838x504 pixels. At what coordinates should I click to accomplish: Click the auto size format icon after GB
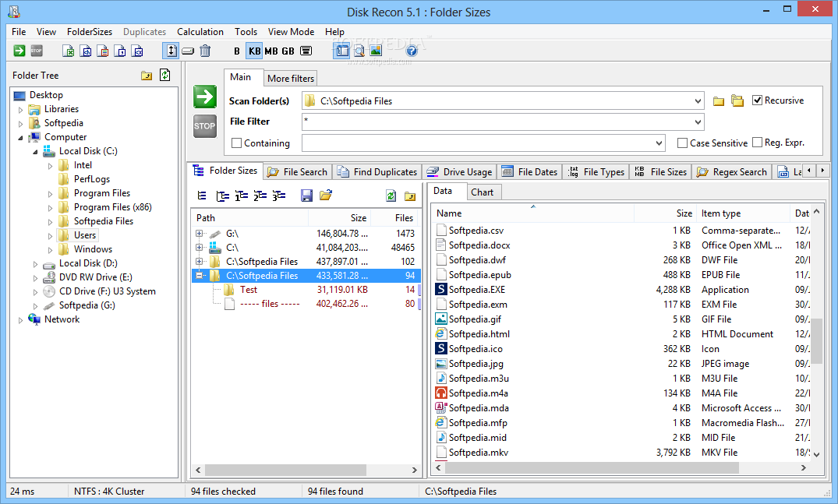[x=306, y=51]
